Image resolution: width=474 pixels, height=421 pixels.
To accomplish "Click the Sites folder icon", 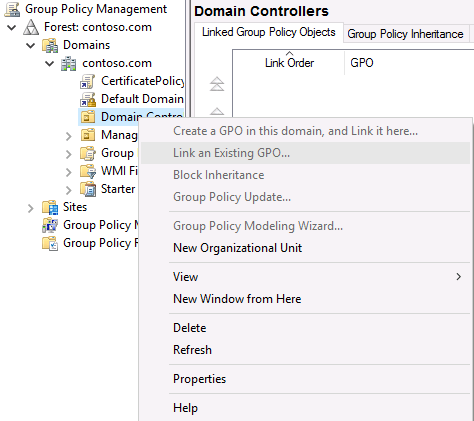I will 50,207.
